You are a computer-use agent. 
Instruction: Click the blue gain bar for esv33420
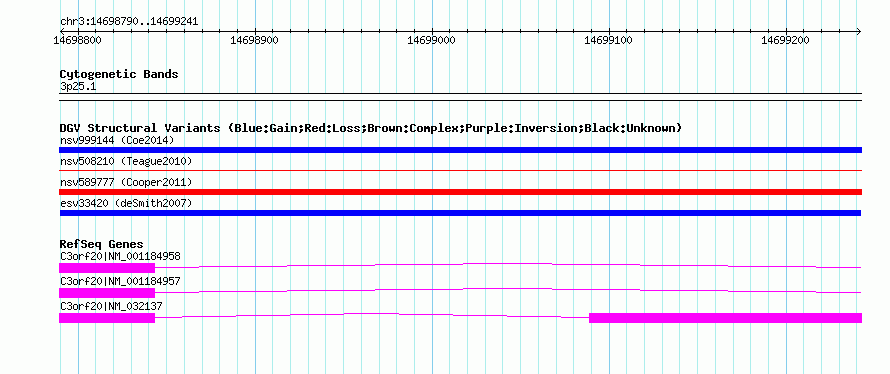[x=460, y=213]
